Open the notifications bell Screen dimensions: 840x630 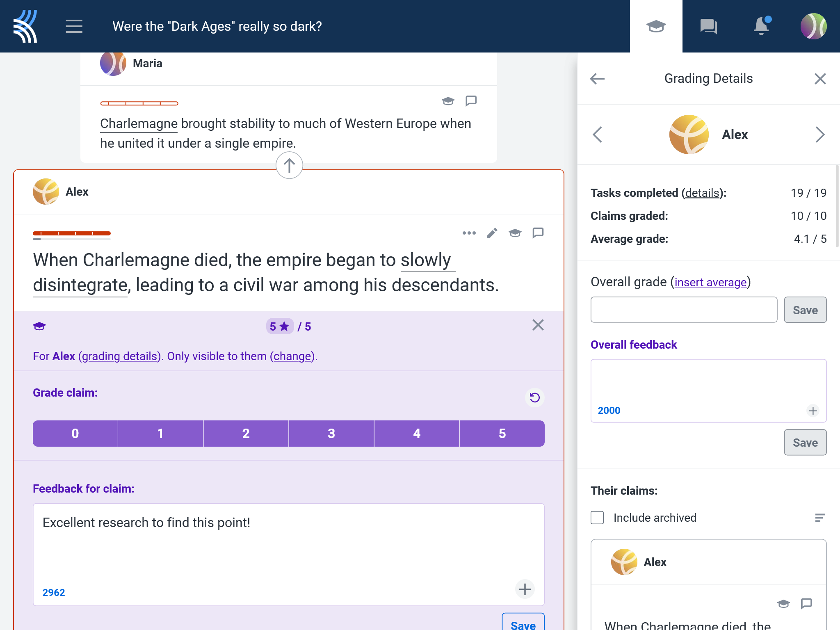coord(761,26)
